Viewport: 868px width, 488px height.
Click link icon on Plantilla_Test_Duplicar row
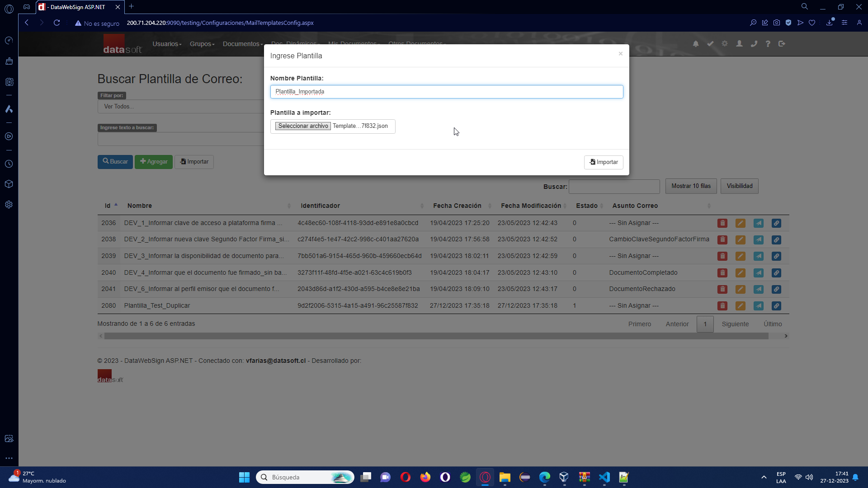click(x=776, y=306)
